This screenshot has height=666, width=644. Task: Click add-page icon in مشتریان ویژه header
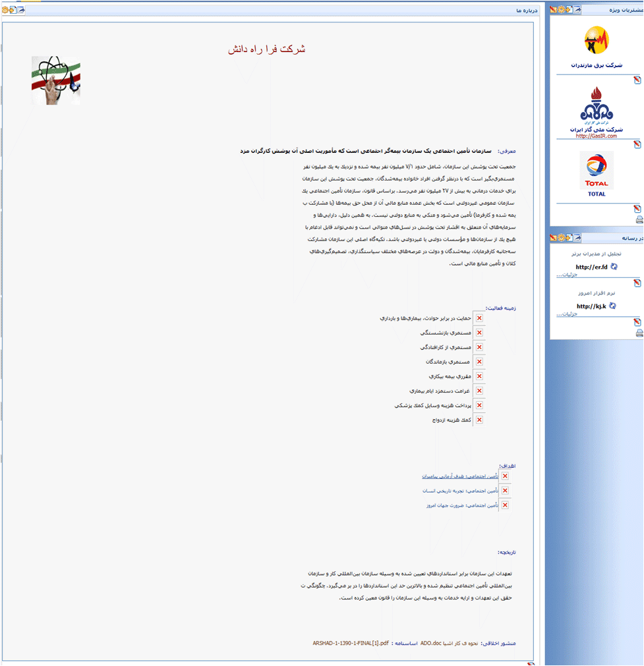click(568, 9)
